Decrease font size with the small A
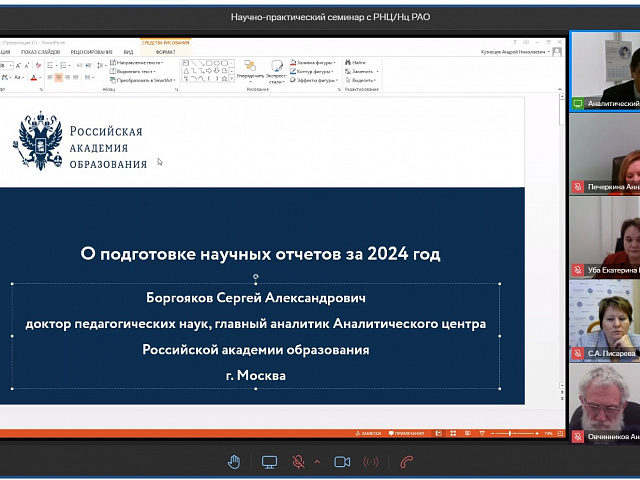This screenshot has width=640, height=480. [27, 65]
